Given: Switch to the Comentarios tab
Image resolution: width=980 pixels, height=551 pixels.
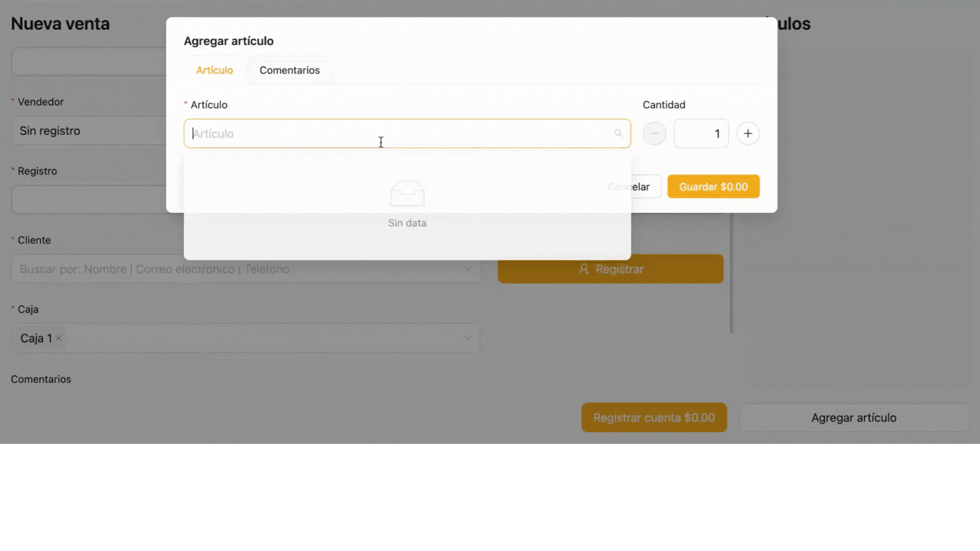Looking at the screenshot, I should 289,70.
